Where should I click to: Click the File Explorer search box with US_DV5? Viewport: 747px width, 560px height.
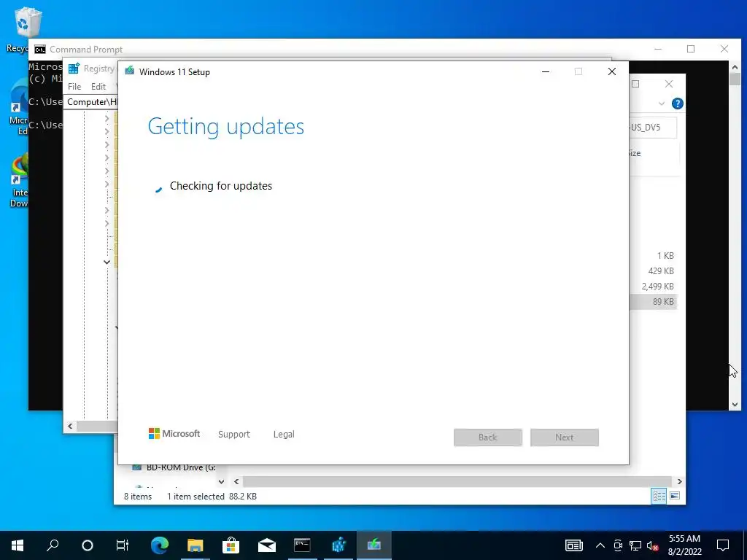pos(653,128)
